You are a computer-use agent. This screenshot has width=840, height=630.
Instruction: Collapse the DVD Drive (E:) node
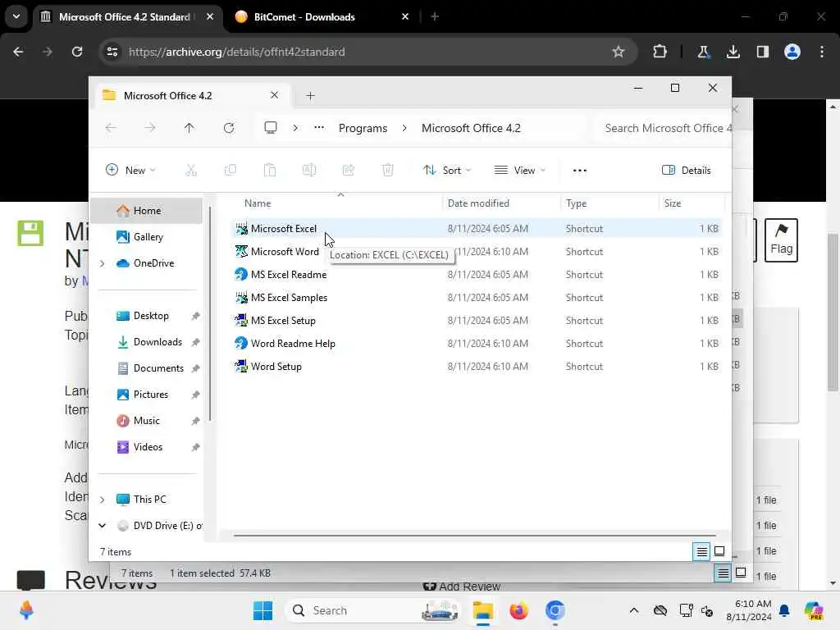pyautogui.click(x=103, y=526)
